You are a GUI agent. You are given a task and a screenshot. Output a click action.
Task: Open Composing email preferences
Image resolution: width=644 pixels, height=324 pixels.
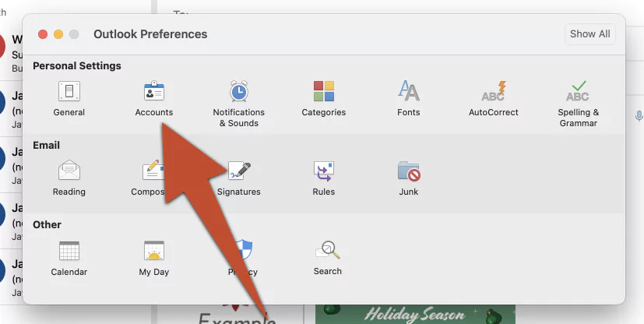pyautogui.click(x=149, y=178)
